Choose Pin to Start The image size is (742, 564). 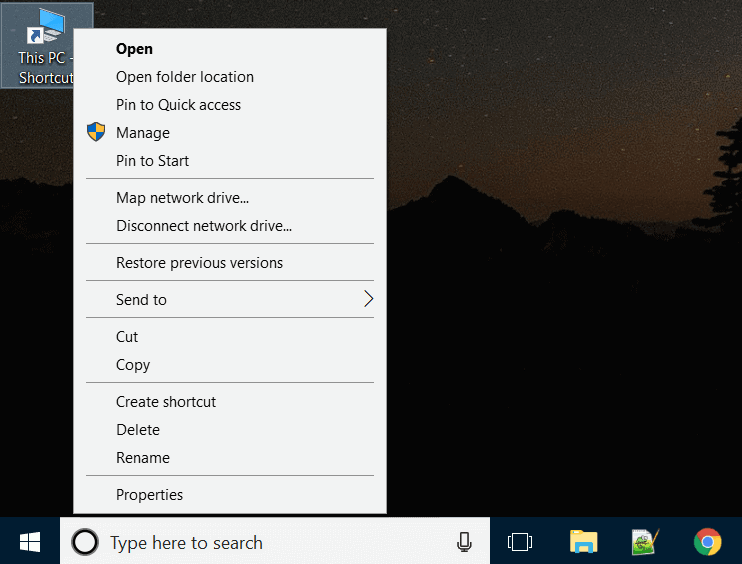tap(230, 160)
